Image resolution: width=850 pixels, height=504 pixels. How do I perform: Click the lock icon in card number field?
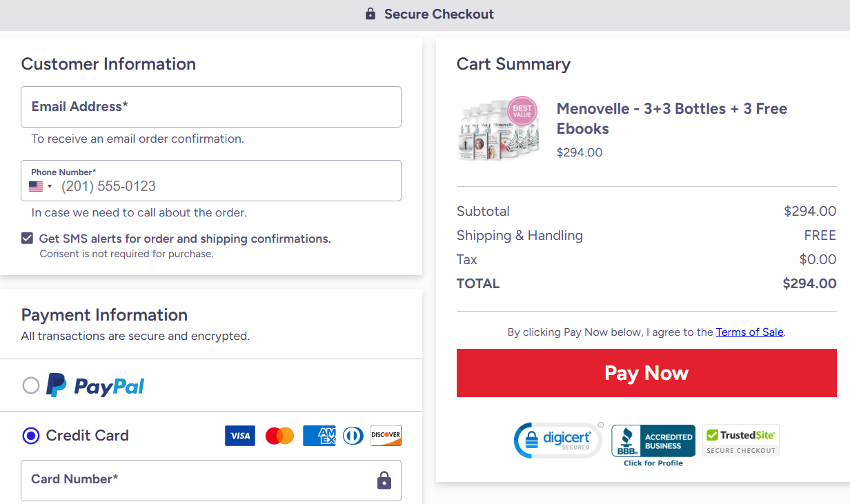tap(384, 481)
